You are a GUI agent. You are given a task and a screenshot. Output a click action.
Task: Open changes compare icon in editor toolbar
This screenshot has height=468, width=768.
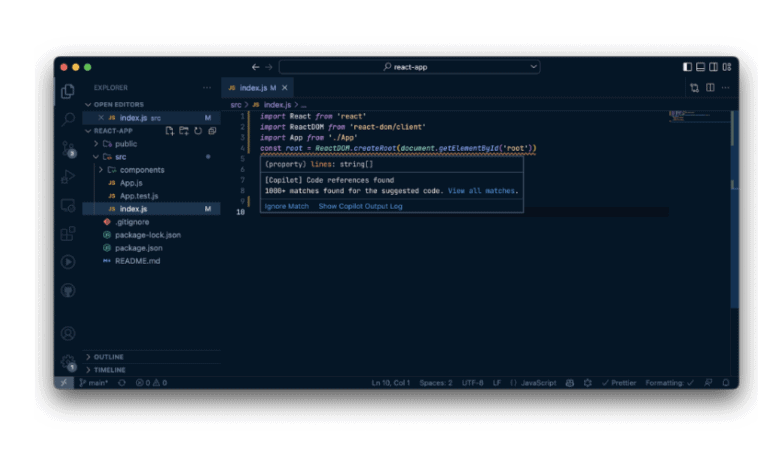(x=695, y=88)
